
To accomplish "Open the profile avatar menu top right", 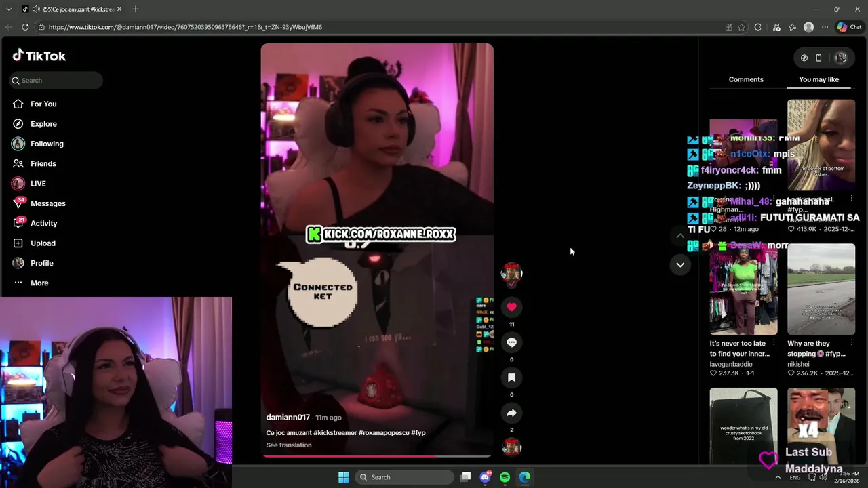I will 841,58.
